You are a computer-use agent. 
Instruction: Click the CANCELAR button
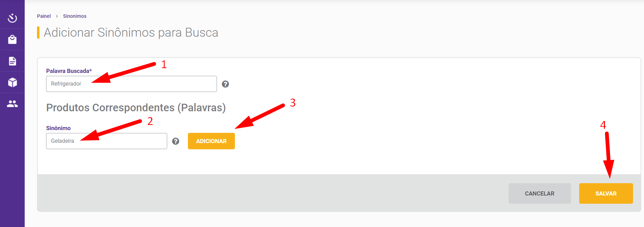pyautogui.click(x=539, y=193)
